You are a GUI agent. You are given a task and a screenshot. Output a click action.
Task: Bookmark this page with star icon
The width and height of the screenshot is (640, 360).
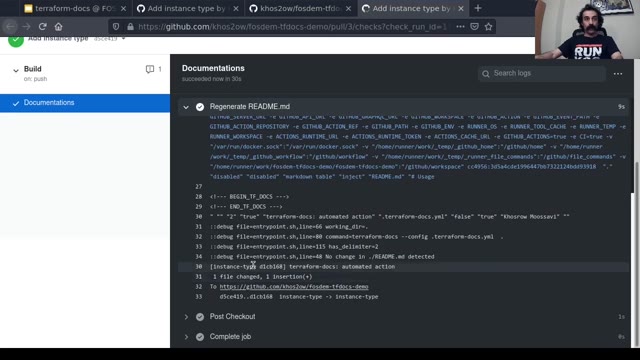click(489, 27)
